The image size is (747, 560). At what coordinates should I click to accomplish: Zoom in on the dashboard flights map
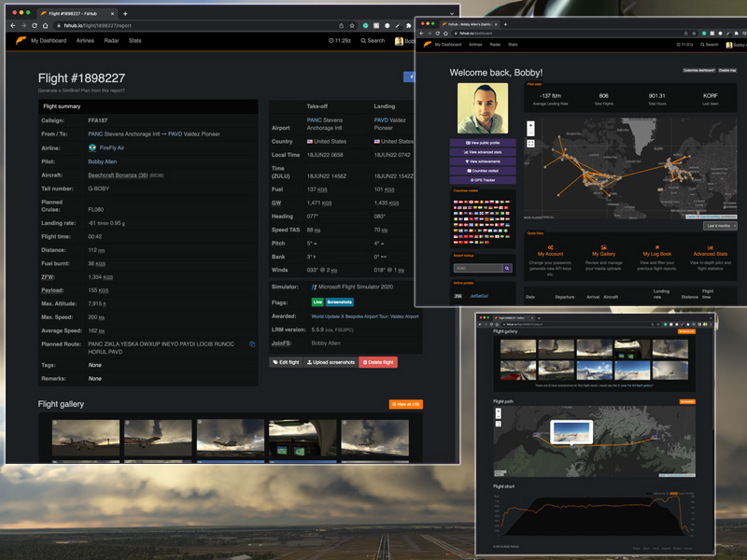pyautogui.click(x=530, y=125)
